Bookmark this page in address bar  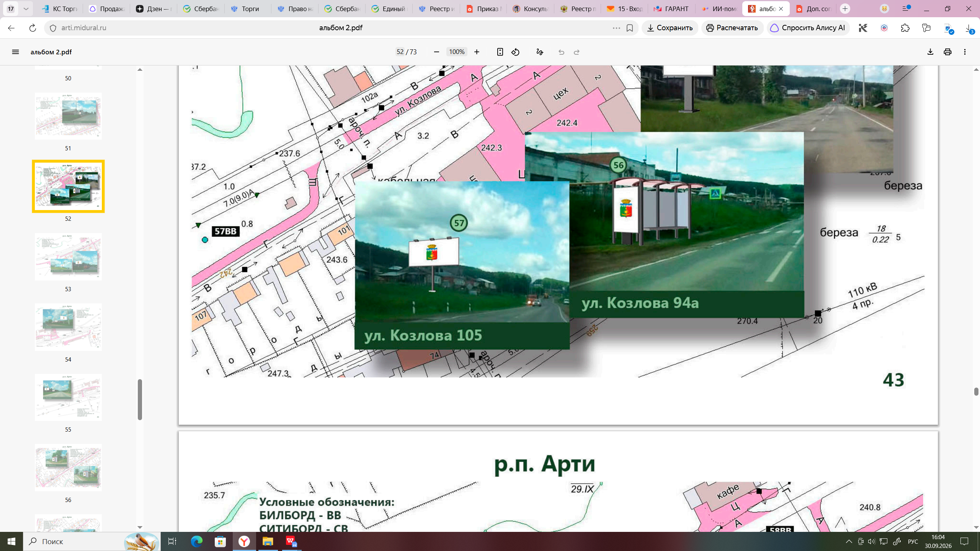(630, 28)
